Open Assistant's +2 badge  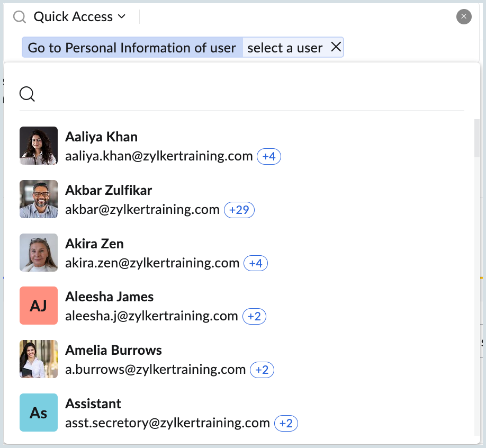[x=286, y=423]
